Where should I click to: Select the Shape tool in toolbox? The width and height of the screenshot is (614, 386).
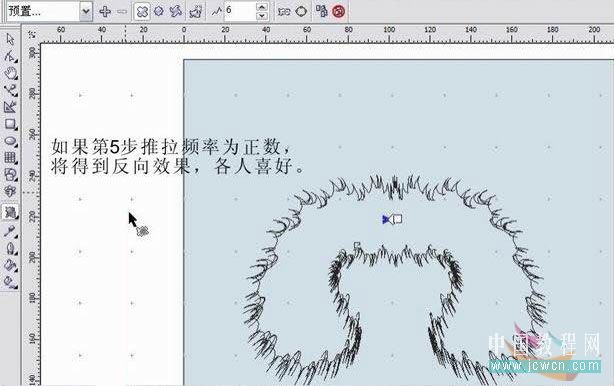point(10,56)
